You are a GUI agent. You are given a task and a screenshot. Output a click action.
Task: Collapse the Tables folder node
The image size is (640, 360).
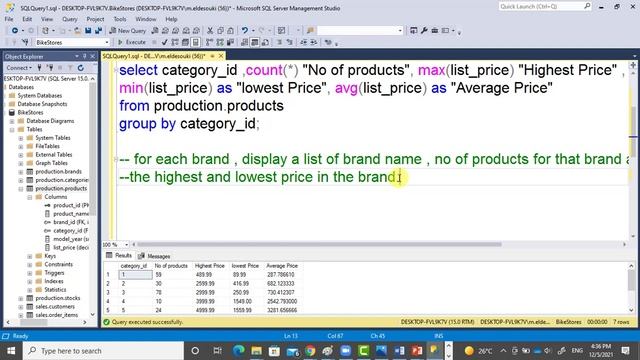coord(12,129)
